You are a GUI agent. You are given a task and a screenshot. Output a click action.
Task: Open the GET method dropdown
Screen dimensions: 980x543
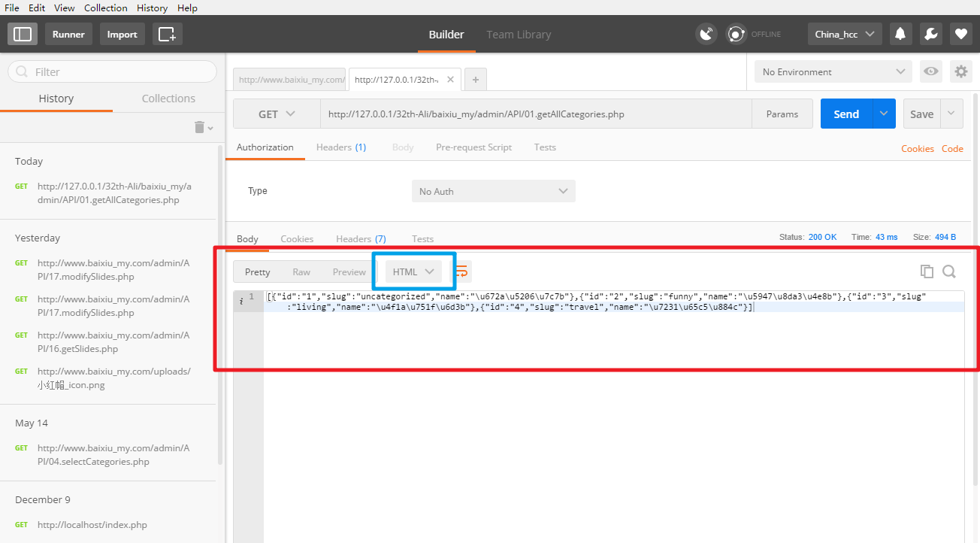coord(276,114)
